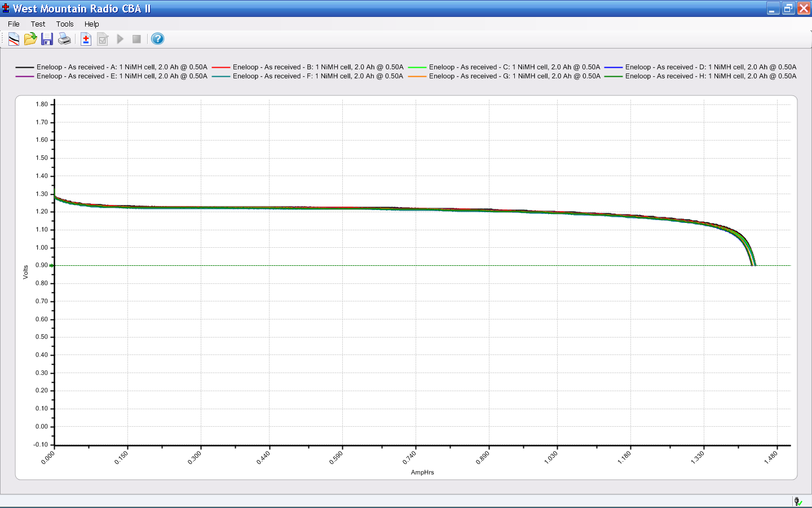Click the new graph document icon
The image size is (812, 508).
pyautogui.click(x=14, y=39)
